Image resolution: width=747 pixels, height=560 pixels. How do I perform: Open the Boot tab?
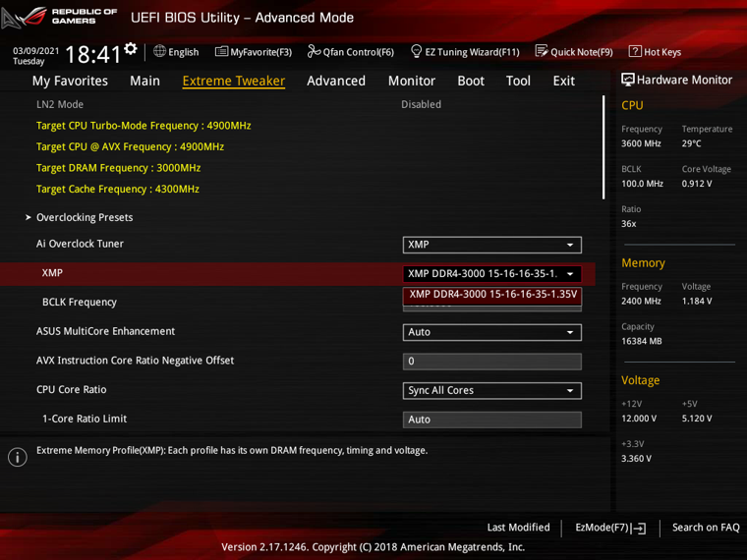coord(471,81)
